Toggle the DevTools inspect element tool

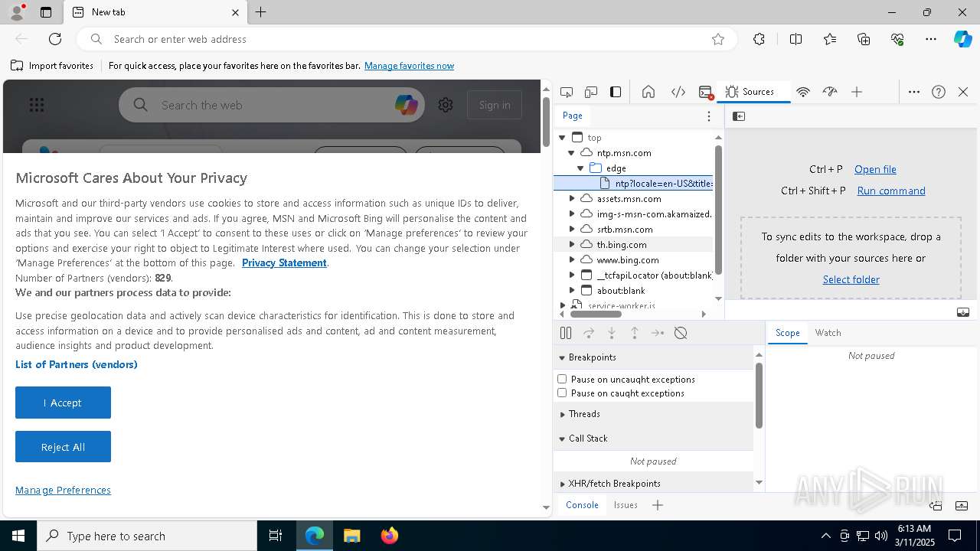click(x=567, y=92)
